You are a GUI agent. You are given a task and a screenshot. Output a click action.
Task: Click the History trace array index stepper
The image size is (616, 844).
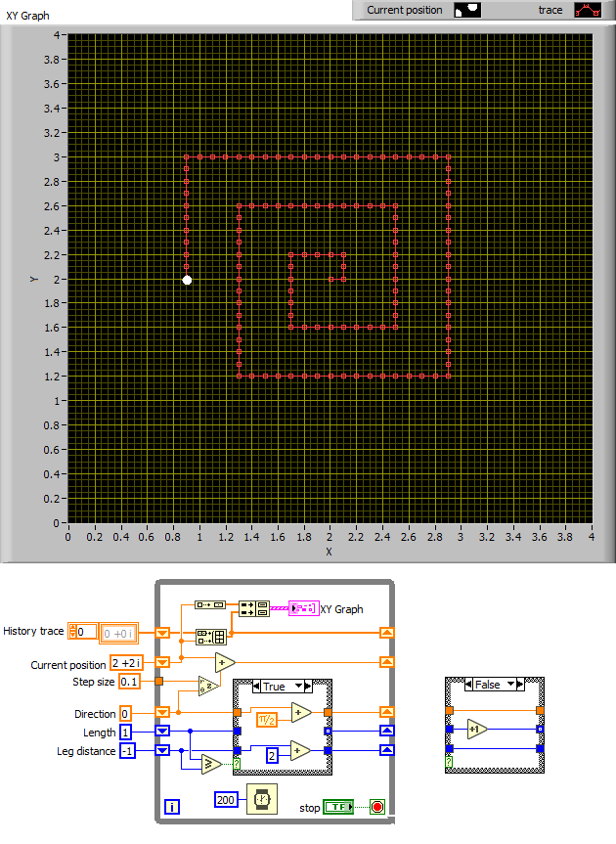tap(72, 632)
